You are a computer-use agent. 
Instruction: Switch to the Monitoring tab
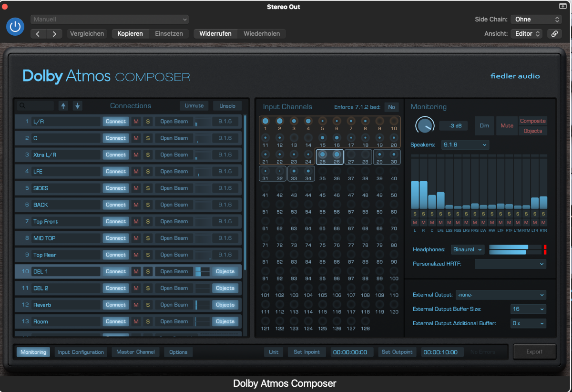coord(33,352)
